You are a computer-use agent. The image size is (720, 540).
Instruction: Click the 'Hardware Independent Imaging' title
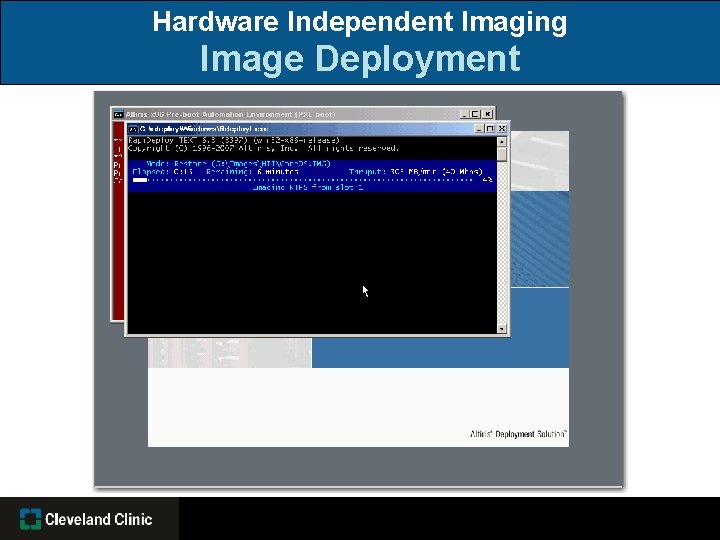360,21
